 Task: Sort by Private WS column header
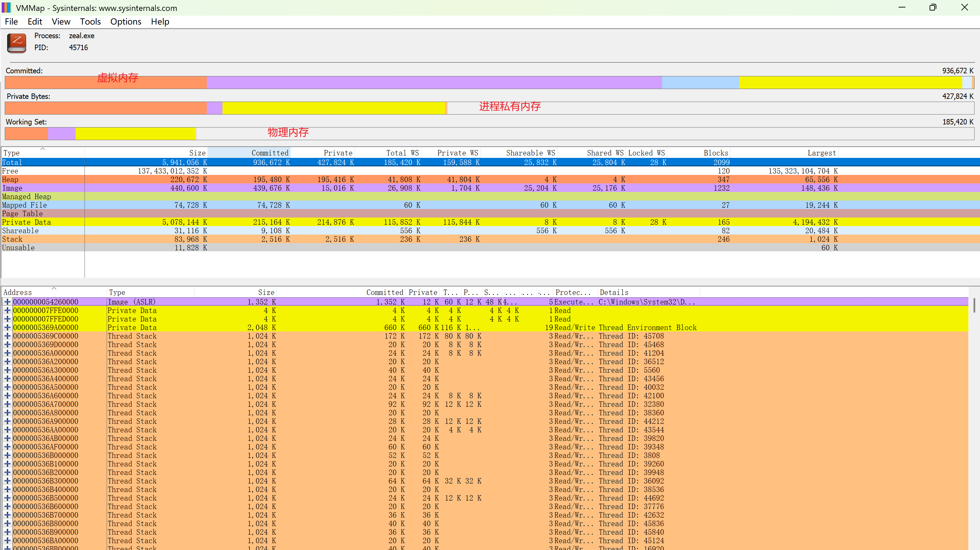[x=457, y=153]
